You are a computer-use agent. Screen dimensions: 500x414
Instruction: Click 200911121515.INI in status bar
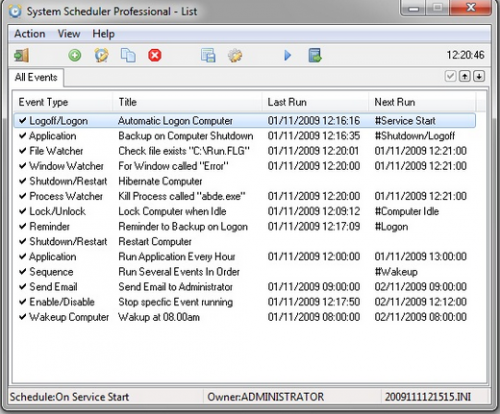point(428,397)
